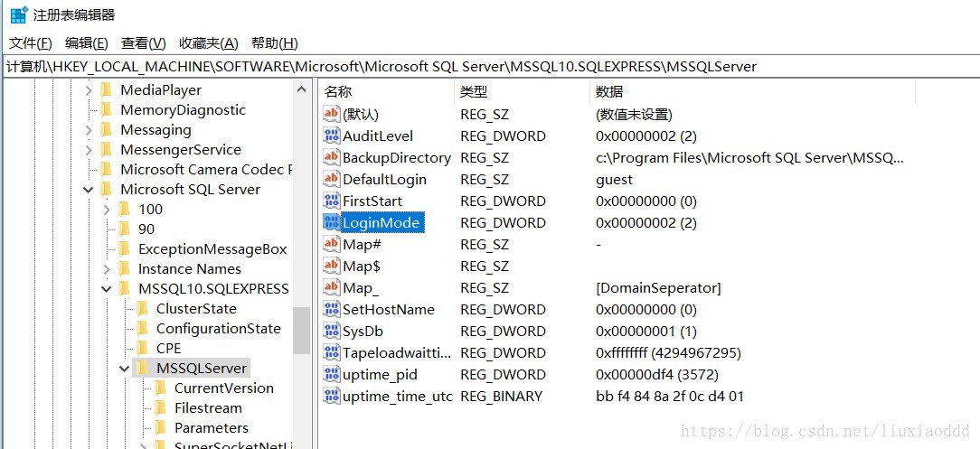This screenshot has height=449, width=980.
Task: Click the BackupDirectory path data cell
Action: [749, 158]
